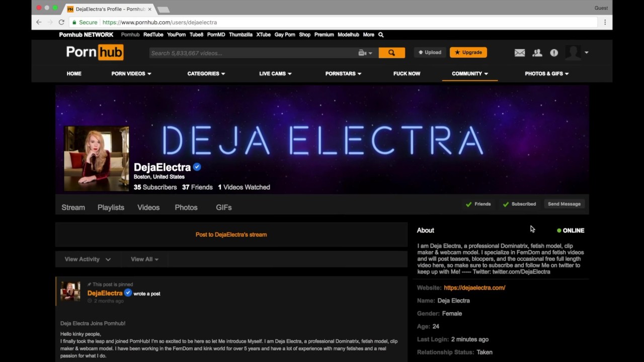This screenshot has height=362, width=644.
Task: Open the View All dropdown filter
Action: 145,259
